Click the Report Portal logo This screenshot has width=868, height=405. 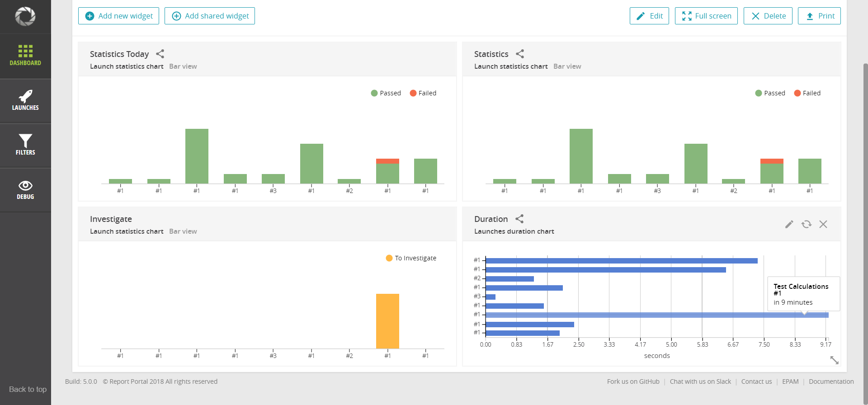tap(25, 16)
